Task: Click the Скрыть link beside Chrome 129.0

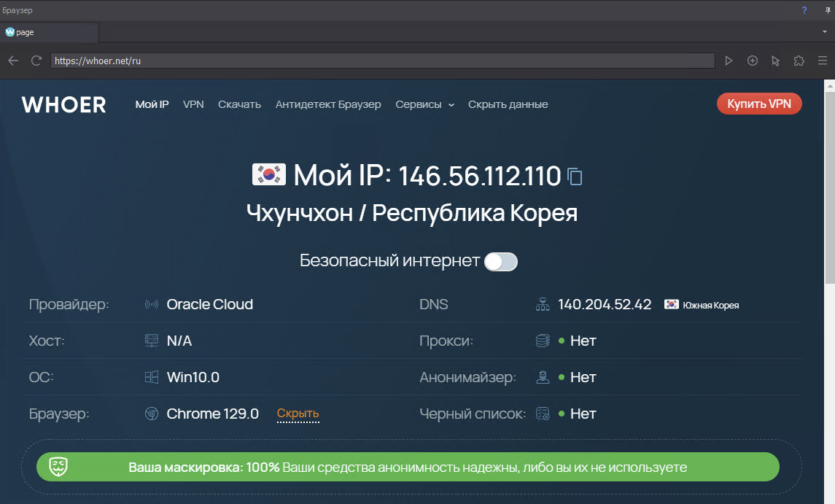Action: point(298,414)
